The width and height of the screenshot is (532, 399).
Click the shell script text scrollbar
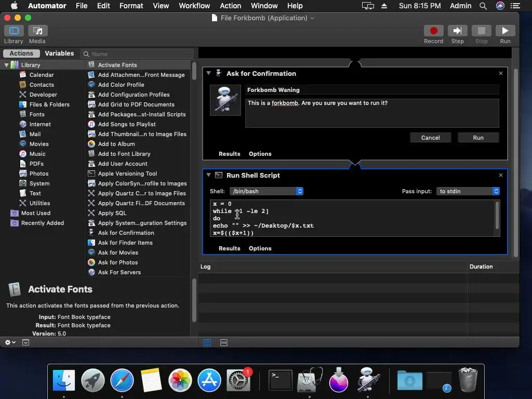point(497,215)
